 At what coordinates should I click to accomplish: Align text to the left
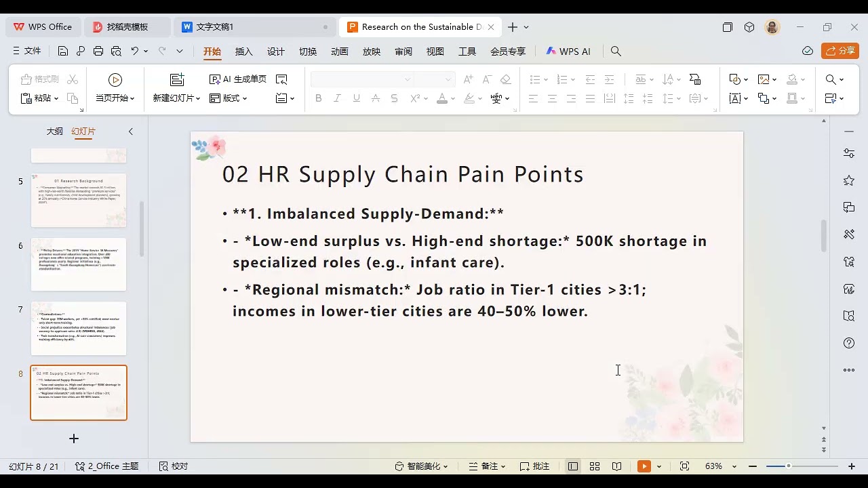(x=533, y=98)
